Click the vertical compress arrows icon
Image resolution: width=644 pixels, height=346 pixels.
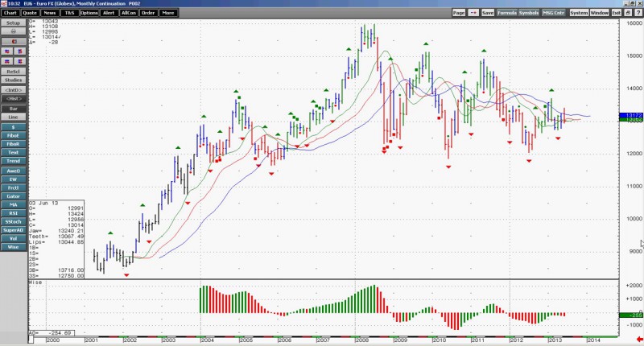pos(19,51)
